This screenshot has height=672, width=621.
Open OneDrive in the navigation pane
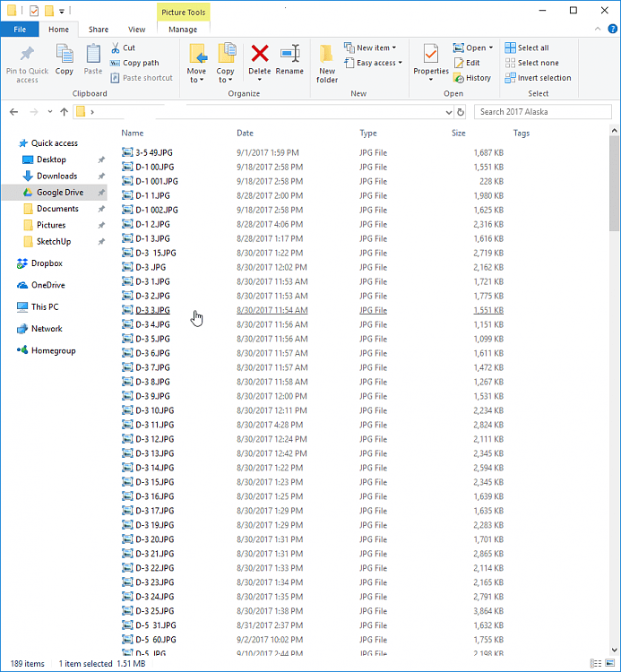[40, 285]
